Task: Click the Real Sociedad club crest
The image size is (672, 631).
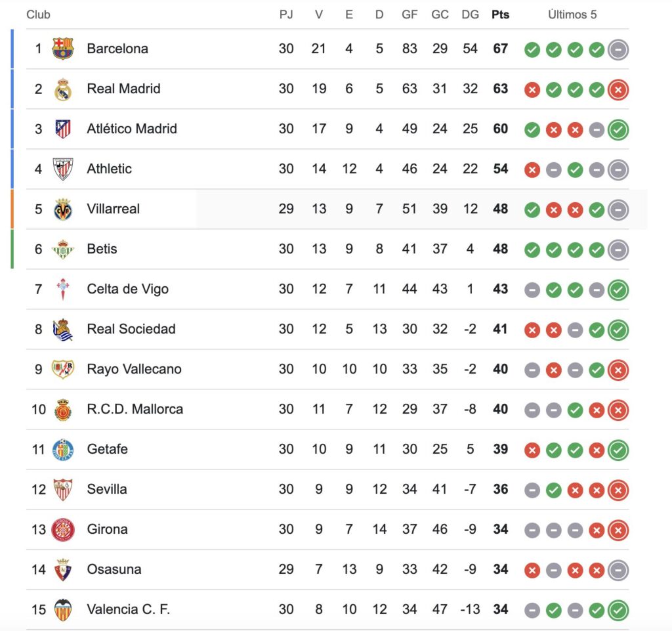Action: (63, 330)
